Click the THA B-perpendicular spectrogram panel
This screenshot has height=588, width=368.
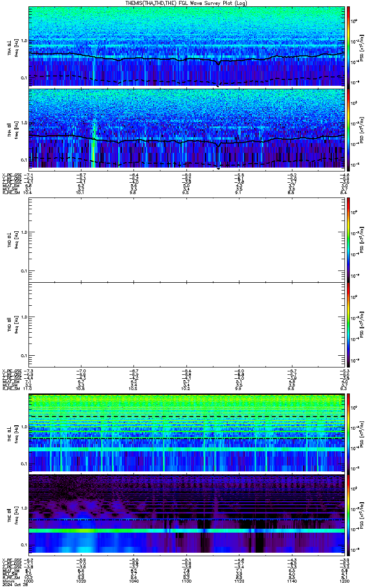tap(186, 47)
